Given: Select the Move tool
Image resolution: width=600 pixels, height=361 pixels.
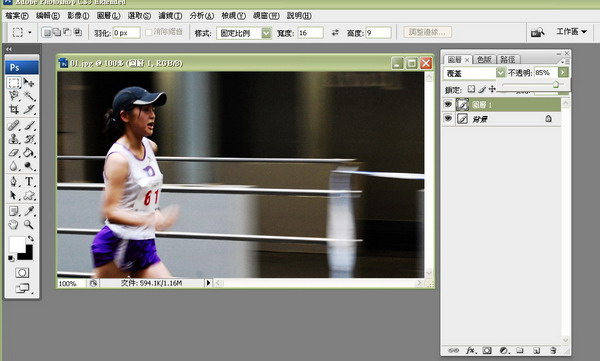Looking at the screenshot, I should point(29,82).
